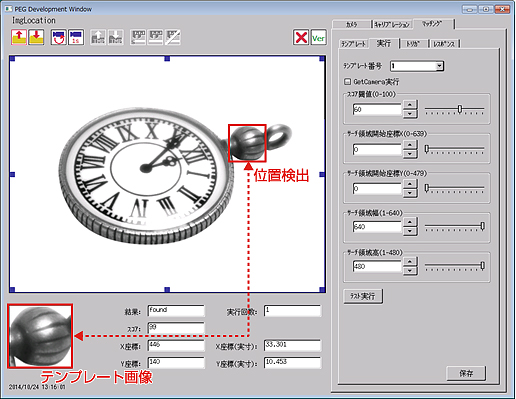Click the X座標(実寸) field showing 33.301
Image resolution: width=516 pixels, height=399 pixels.
(x=293, y=345)
